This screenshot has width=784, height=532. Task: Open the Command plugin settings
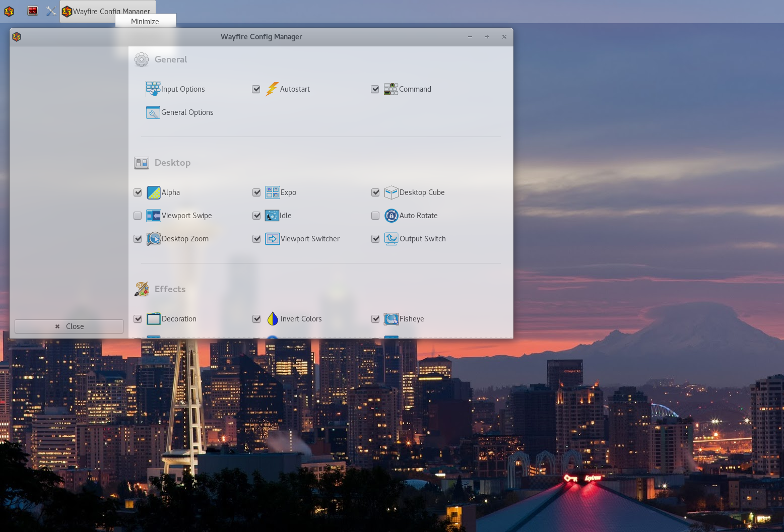[x=415, y=89]
